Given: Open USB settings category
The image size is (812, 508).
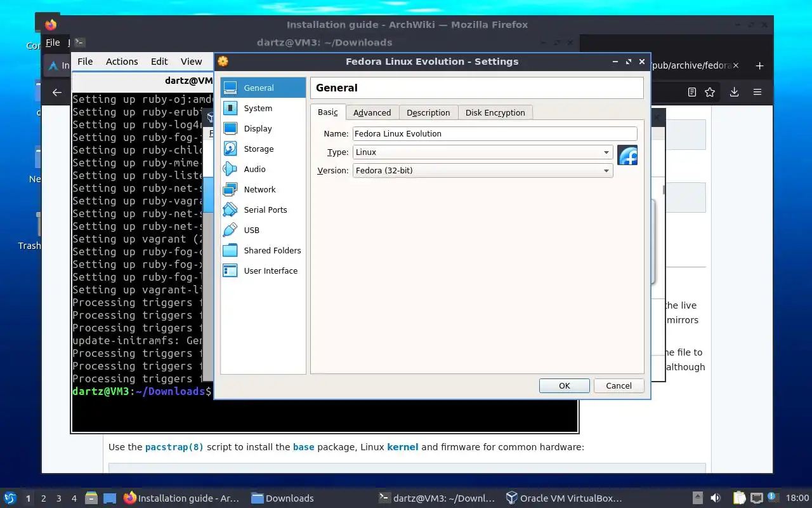Looking at the screenshot, I should [x=263, y=230].
